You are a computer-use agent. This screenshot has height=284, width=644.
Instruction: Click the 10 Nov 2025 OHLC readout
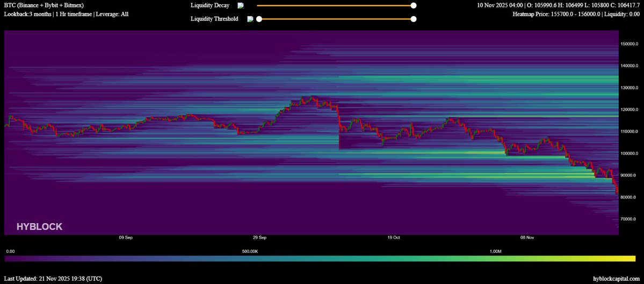(x=559, y=5)
